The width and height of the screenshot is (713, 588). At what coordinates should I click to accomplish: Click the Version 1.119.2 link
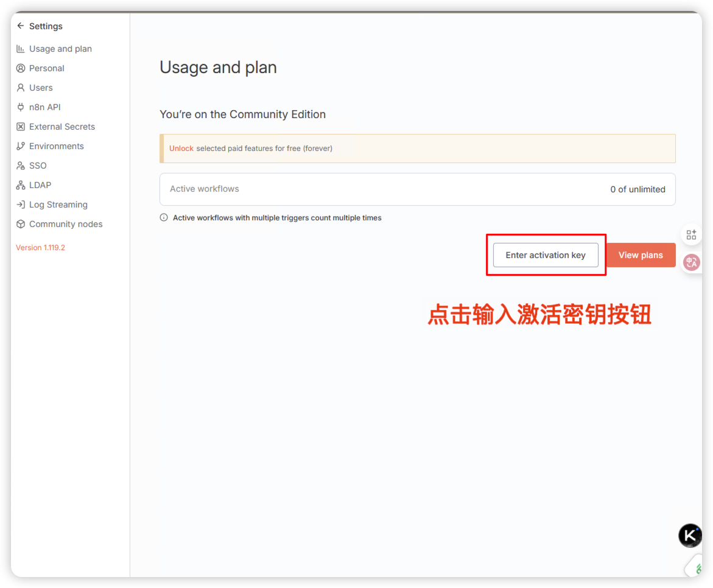coord(40,248)
